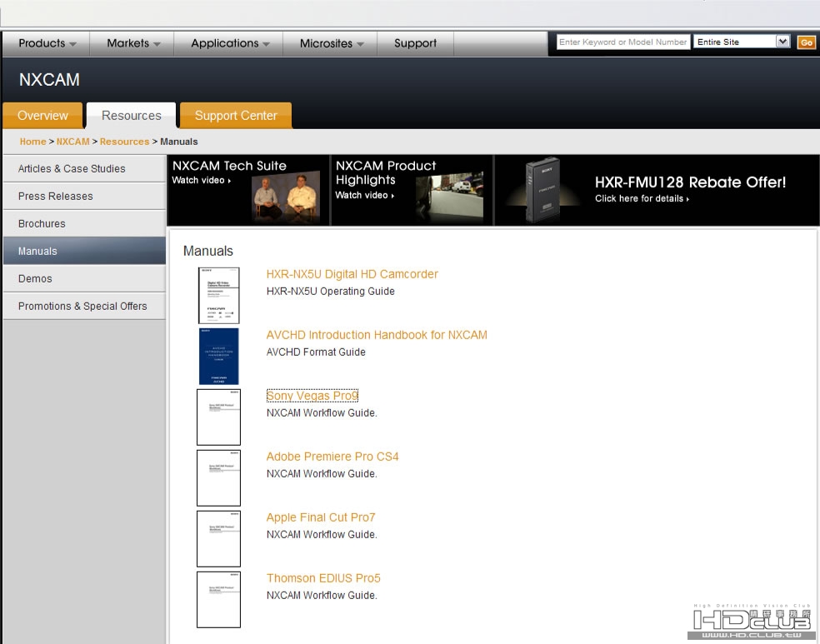Open the Apple Final Cut Pro7 guide link
Image resolution: width=820 pixels, height=644 pixels.
tap(321, 517)
